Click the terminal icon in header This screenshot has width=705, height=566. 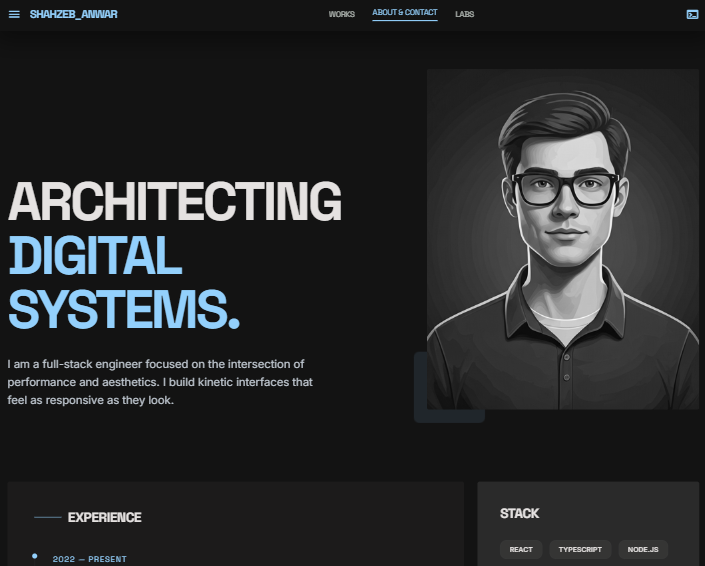pos(692,14)
